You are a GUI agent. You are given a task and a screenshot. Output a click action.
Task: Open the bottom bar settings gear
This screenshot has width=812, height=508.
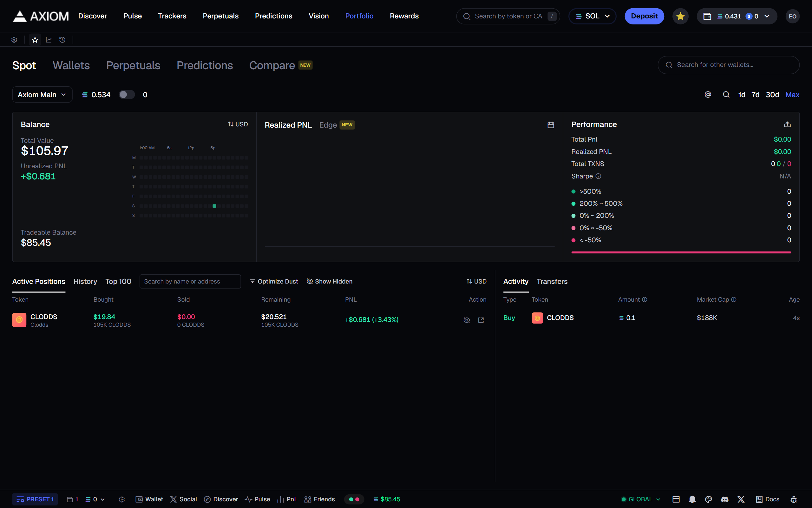point(122,499)
